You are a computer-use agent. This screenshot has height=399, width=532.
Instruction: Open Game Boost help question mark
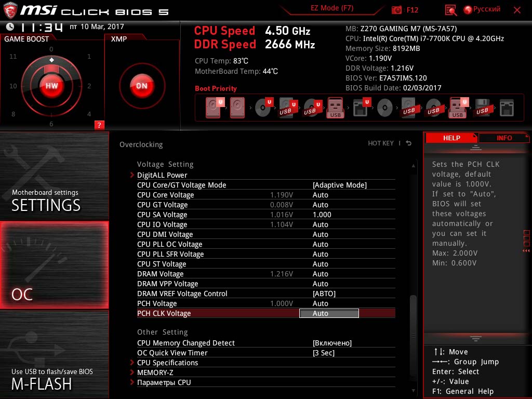[x=99, y=125]
